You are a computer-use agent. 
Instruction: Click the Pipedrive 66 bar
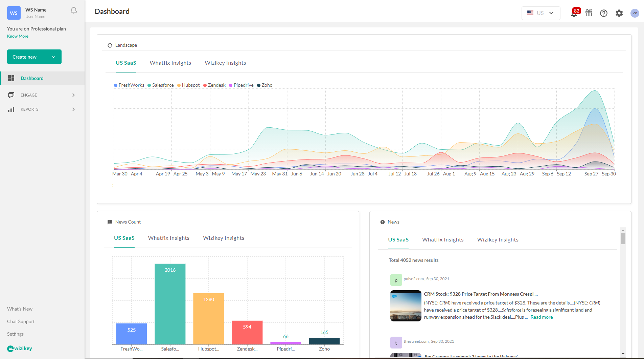[x=286, y=343]
